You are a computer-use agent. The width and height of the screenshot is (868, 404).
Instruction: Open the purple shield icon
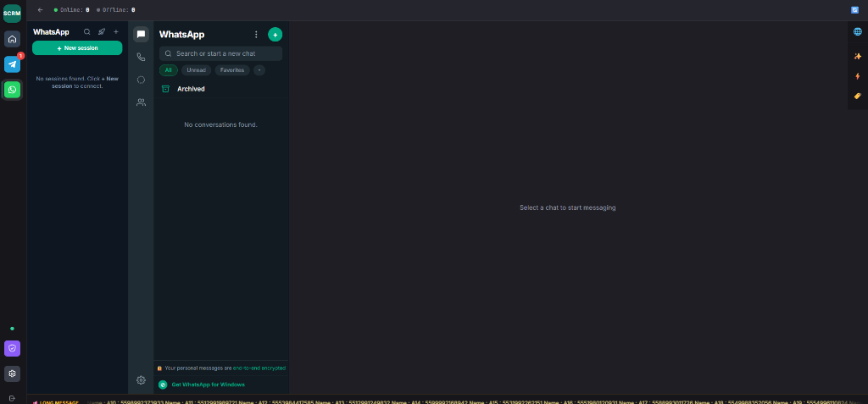(12, 349)
